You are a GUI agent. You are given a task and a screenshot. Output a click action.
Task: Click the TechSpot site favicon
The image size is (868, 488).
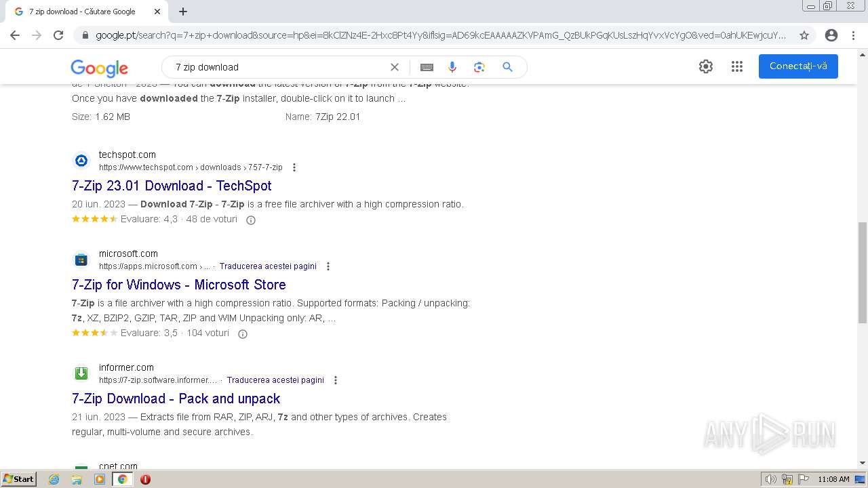coord(81,161)
